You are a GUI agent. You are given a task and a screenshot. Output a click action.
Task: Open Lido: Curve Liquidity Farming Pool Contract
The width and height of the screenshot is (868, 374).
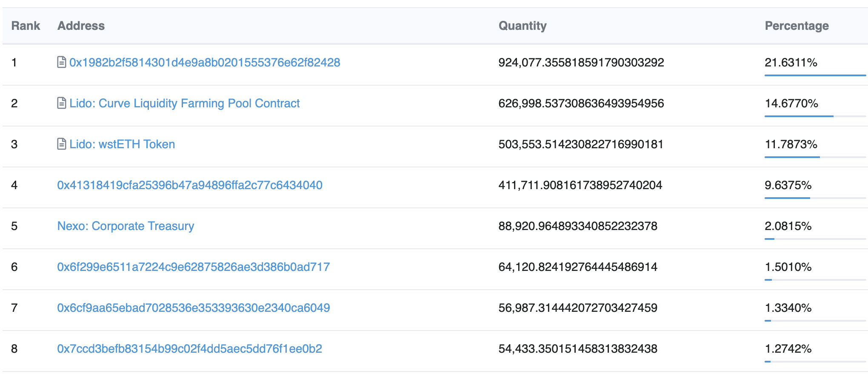click(x=185, y=104)
